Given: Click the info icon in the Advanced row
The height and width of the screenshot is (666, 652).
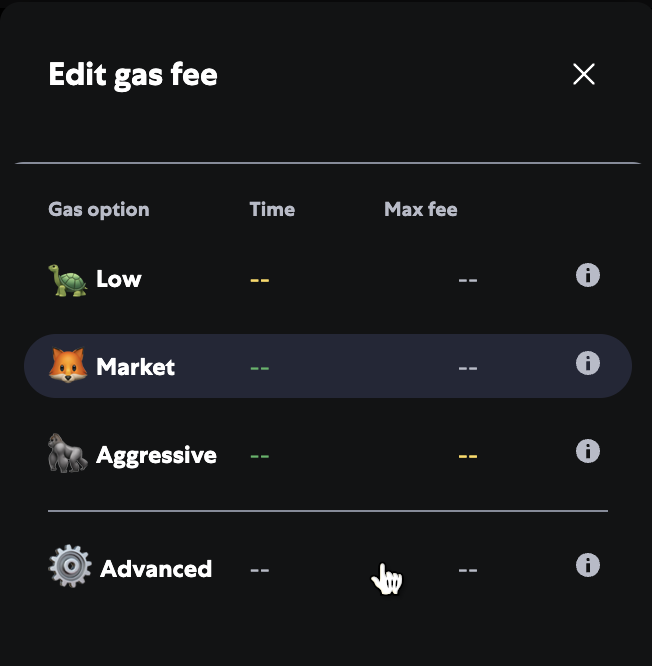Looking at the screenshot, I should click(588, 565).
